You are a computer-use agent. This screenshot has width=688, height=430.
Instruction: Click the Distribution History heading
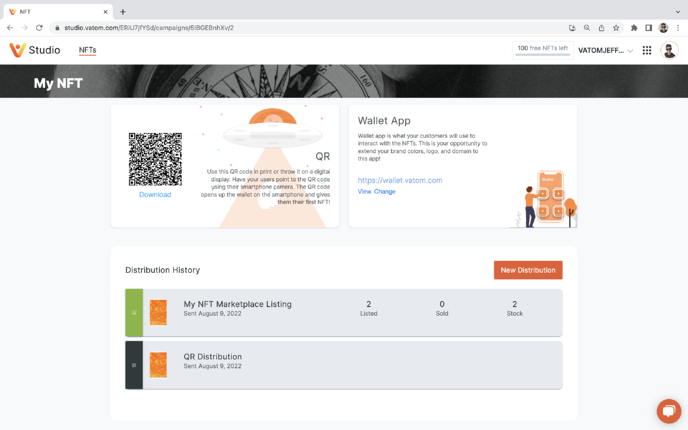162,270
